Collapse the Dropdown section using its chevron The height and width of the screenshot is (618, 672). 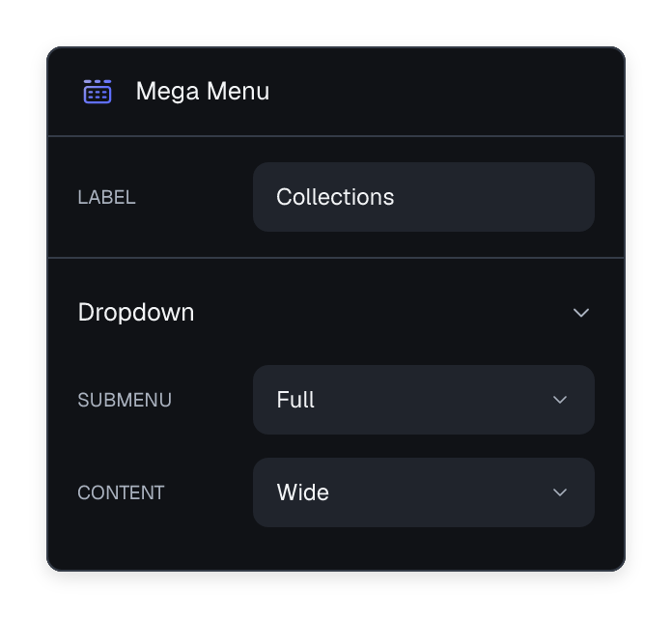[x=581, y=313]
